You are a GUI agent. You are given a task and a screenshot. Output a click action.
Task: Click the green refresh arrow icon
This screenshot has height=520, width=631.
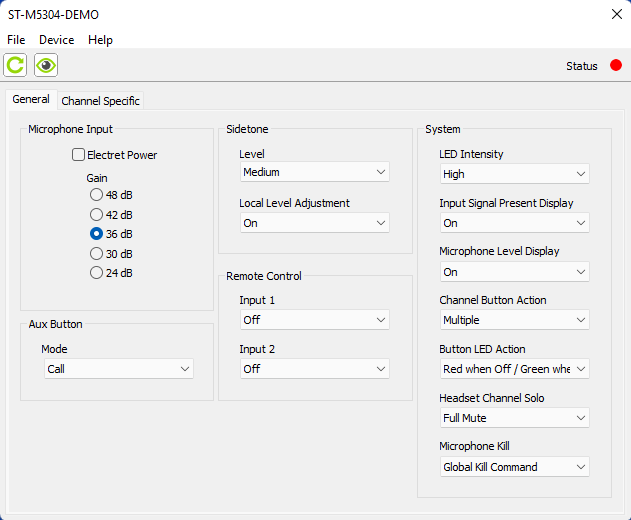click(15, 66)
